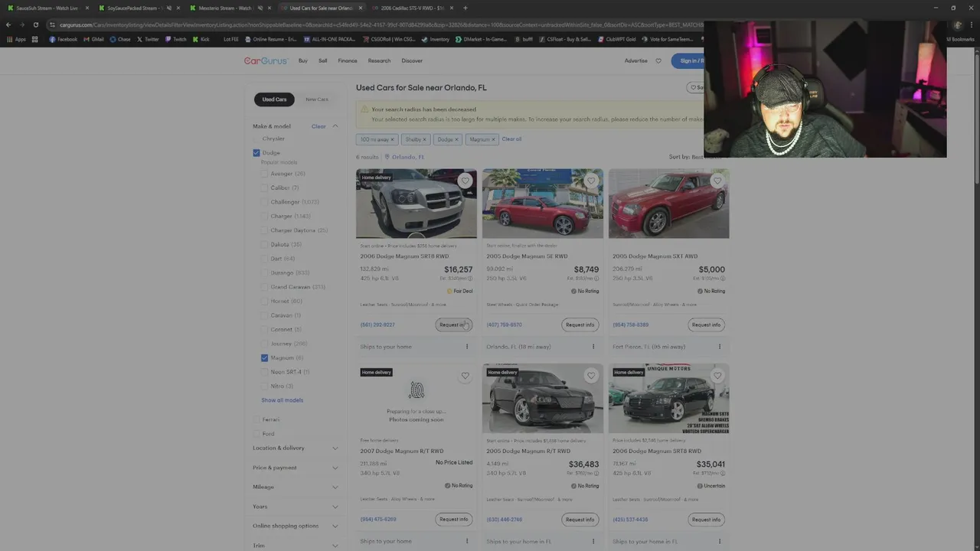This screenshot has height=551, width=980.
Task: Save the 2006 Magnum SRT8 $16,257 listing heart
Action: click(x=465, y=181)
